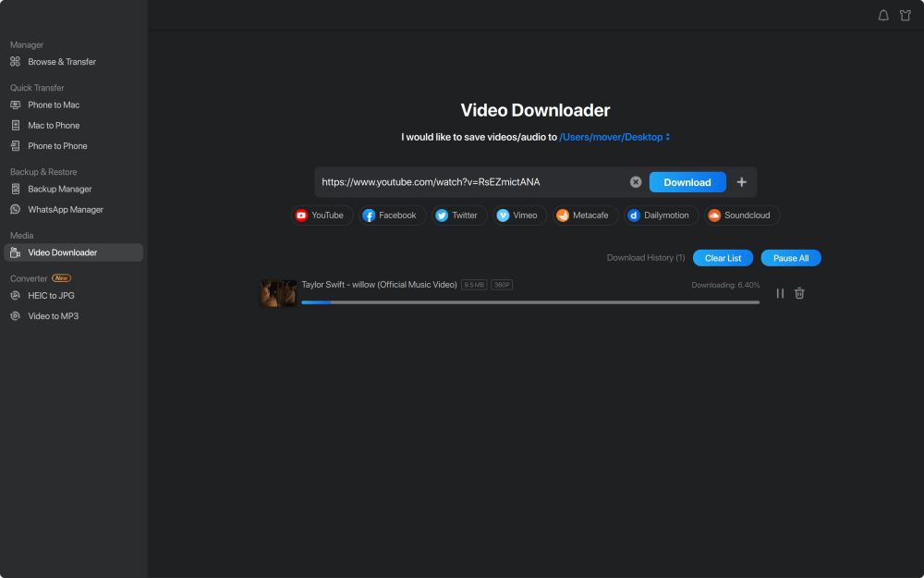
Task: Open WhatsApp Manager
Action: pos(66,209)
